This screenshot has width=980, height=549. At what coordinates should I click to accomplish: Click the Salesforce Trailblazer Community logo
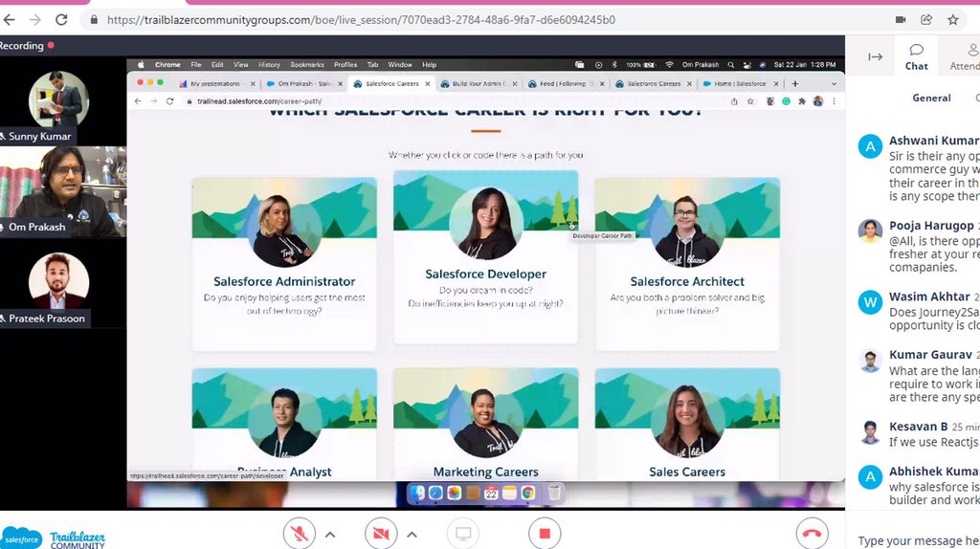point(54,538)
